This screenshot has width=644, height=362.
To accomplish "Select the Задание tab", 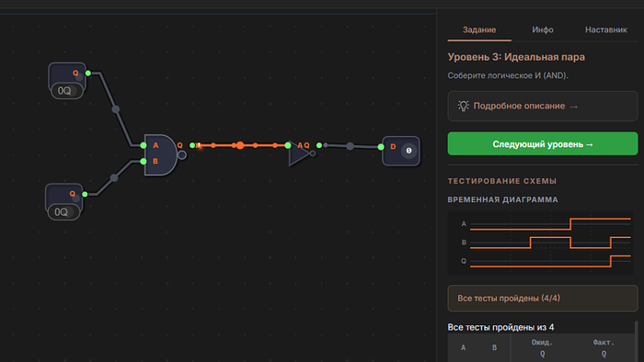I will pos(479,30).
